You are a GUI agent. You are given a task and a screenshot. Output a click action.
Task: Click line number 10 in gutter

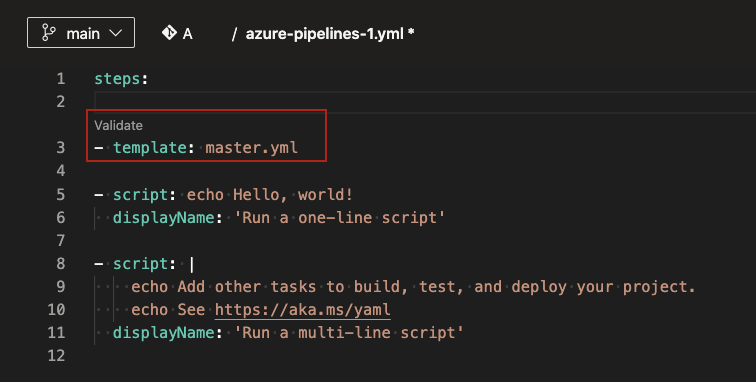[x=56, y=310]
